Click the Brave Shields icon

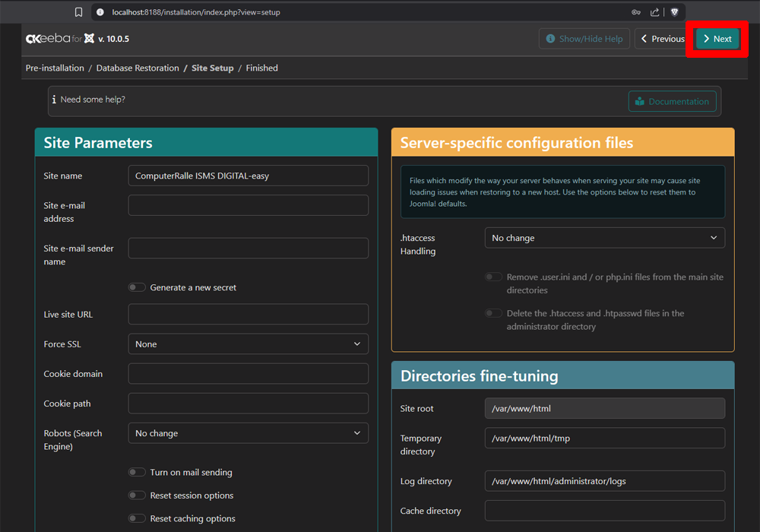[x=674, y=12]
